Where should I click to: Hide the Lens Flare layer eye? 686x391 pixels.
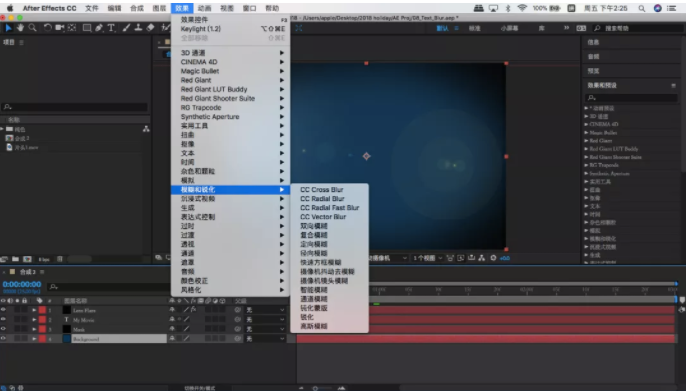click(4, 310)
